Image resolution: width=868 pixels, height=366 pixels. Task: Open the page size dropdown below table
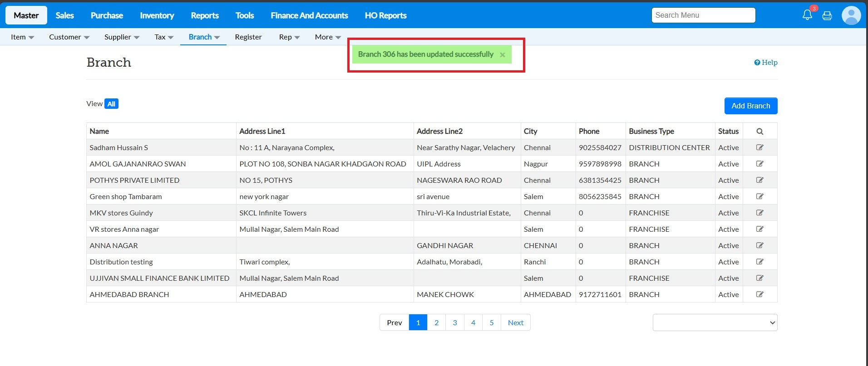(x=715, y=322)
